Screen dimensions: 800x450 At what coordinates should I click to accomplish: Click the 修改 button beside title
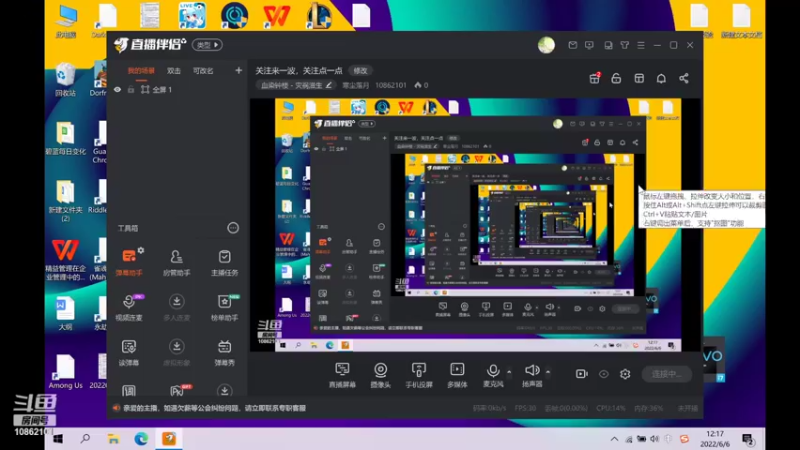click(360, 70)
